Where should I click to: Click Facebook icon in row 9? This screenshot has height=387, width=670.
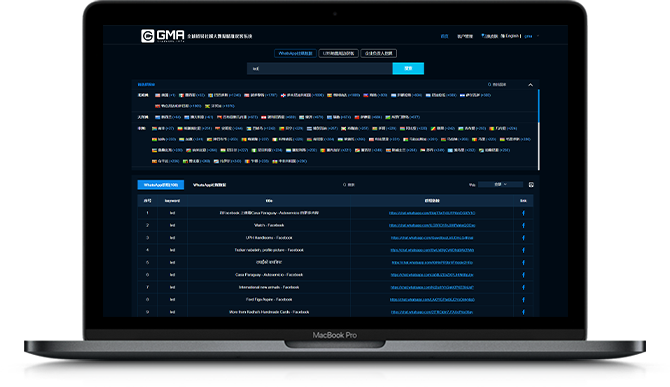(x=523, y=312)
